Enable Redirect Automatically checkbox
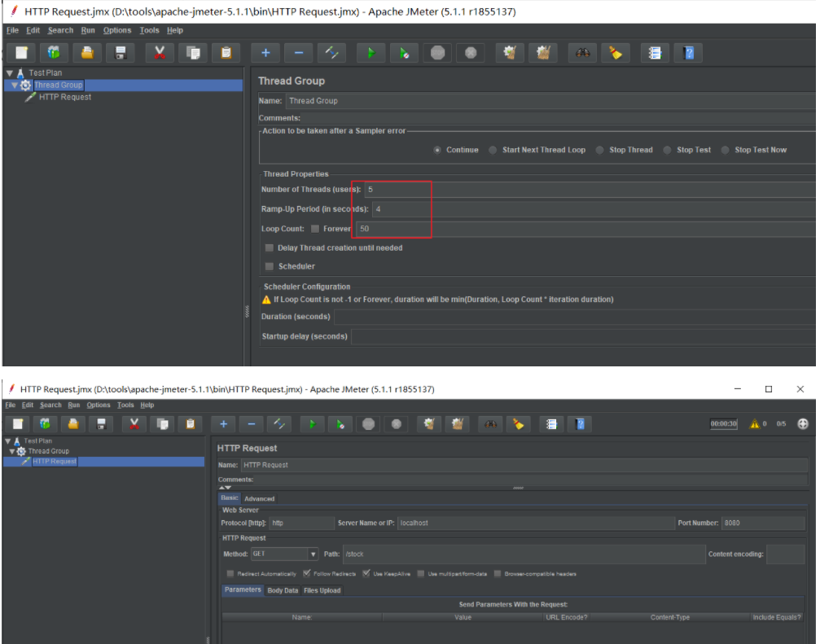 coord(230,573)
